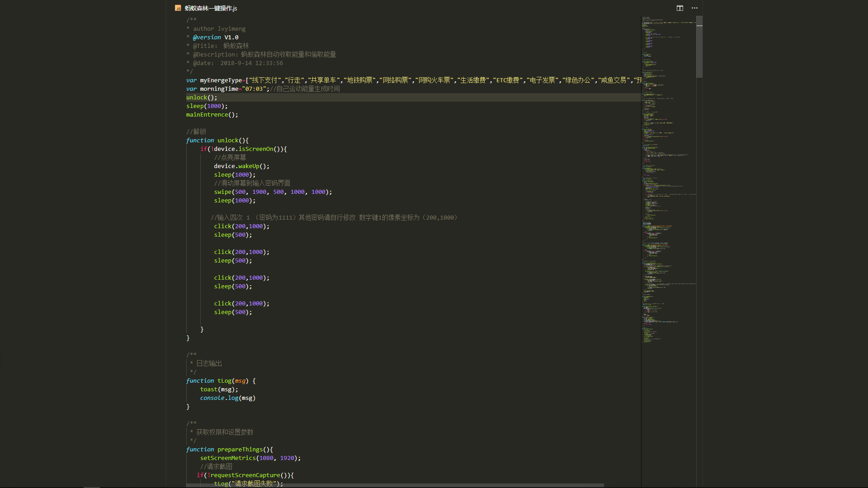Click the JS file icon in tab
Screen dimensions: 868x488
(x=178, y=8)
